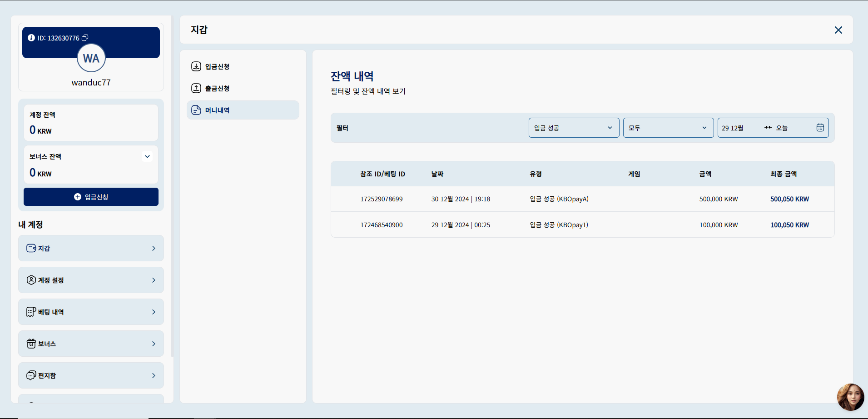Click final amount 100,050 KRW
Screen dimensions: 868x419
(790, 225)
